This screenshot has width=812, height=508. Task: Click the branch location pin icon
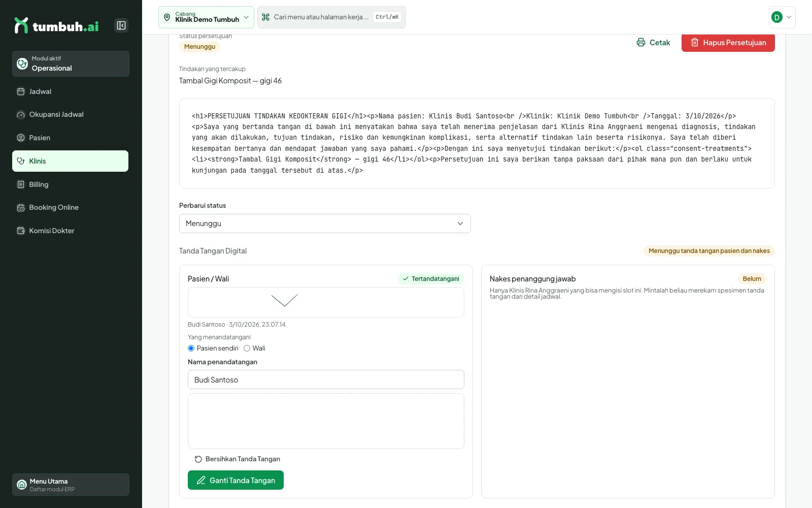167,17
